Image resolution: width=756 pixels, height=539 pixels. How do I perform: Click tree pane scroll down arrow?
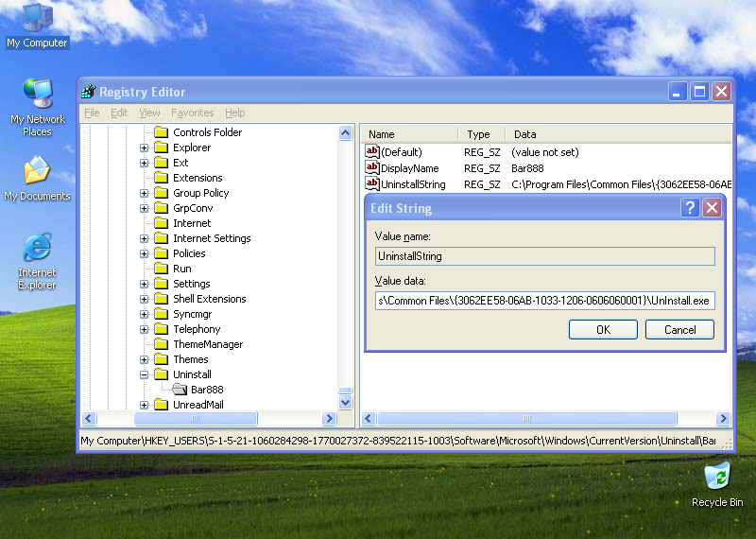[x=345, y=402]
